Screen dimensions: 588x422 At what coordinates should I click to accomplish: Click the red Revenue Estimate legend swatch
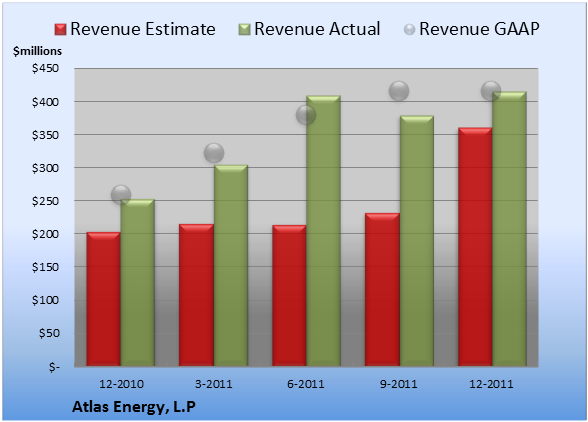(x=60, y=30)
